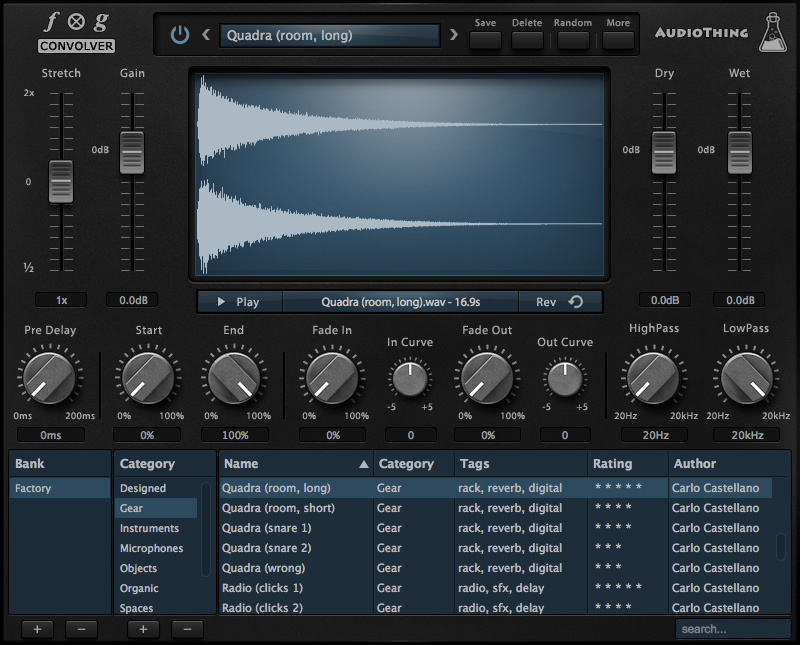
Task: Go to next preset with right arrow
Action: click(454, 35)
